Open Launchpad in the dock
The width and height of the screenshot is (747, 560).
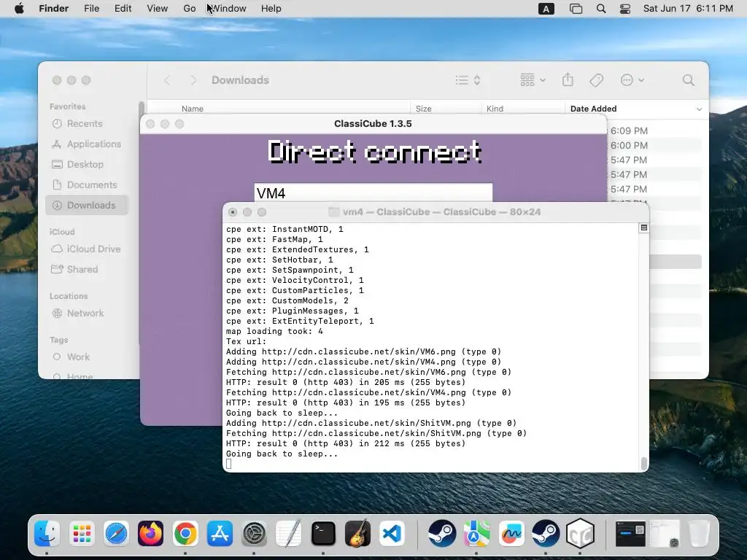coord(82,533)
